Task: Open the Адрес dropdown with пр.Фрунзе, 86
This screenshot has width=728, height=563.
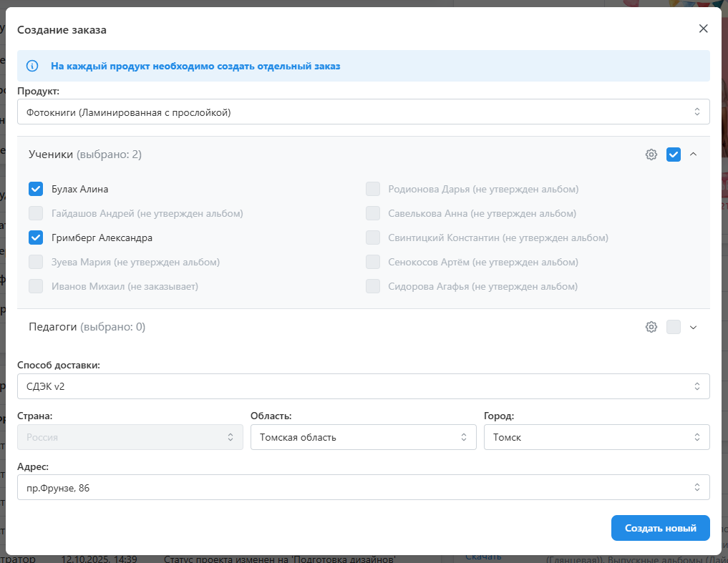Action: pyautogui.click(x=363, y=487)
